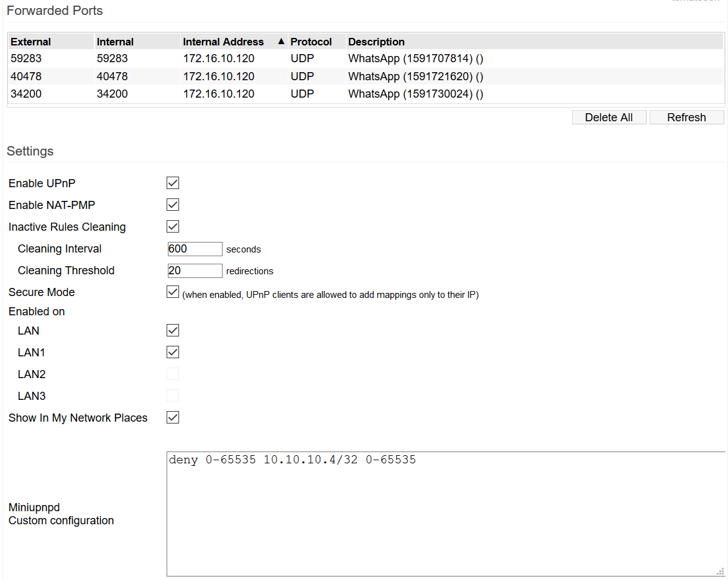The image size is (728, 579).
Task: Uncheck Inactive Rules Cleaning
Action: pyautogui.click(x=173, y=226)
